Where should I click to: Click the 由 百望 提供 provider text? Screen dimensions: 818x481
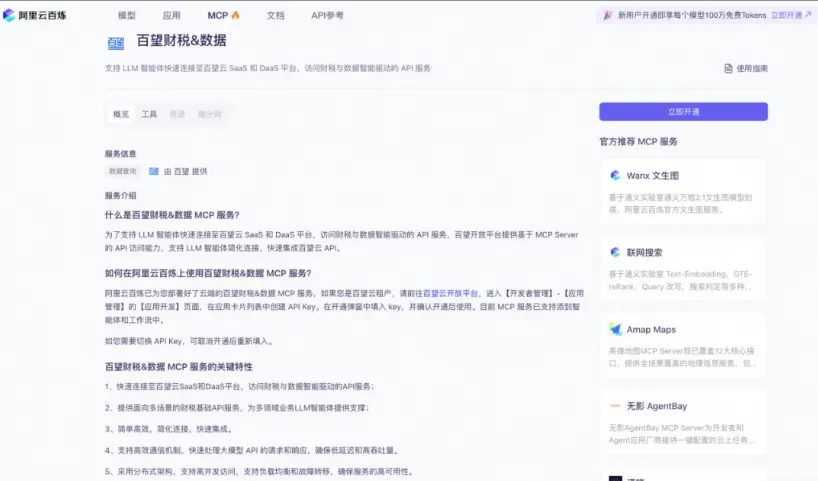click(x=186, y=171)
